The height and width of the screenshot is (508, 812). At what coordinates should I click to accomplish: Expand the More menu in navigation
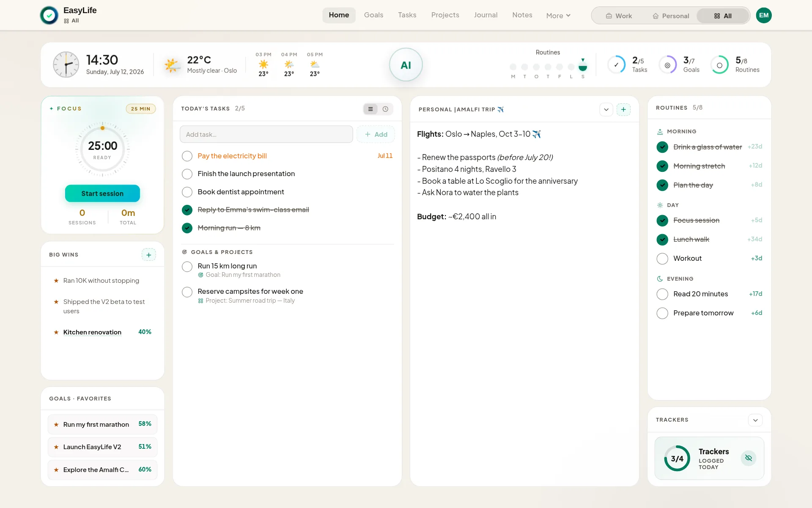click(558, 16)
